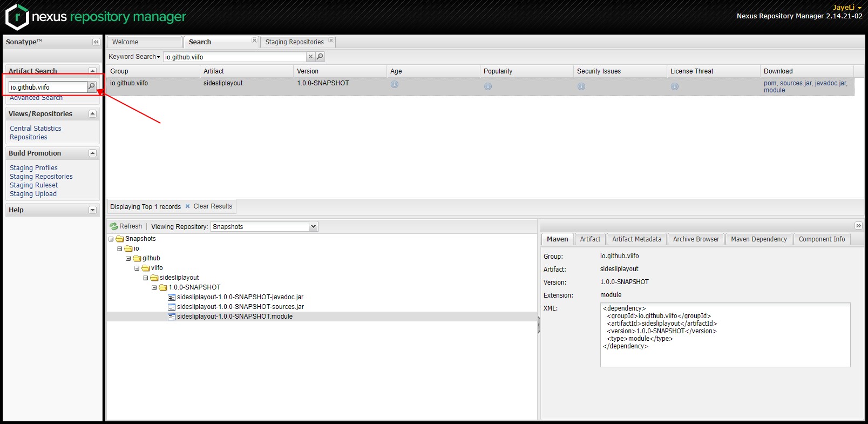The height and width of the screenshot is (424, 868).
Task: Close the Search tab
Action: click(254, 41)
